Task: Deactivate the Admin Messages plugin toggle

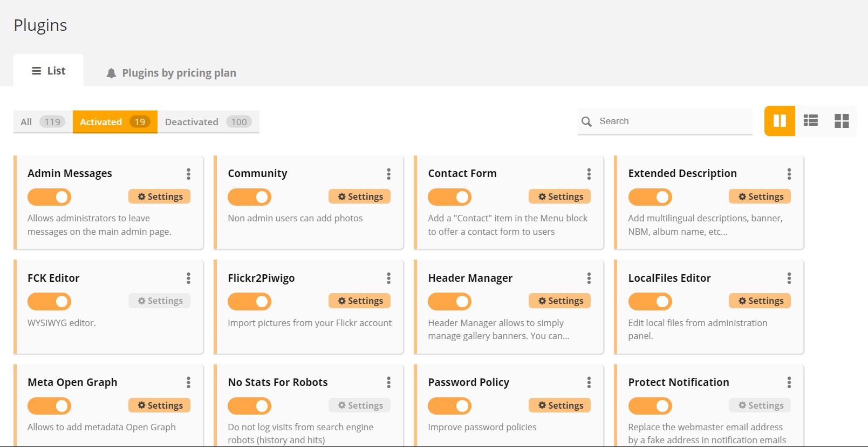Action: point(49,197)
